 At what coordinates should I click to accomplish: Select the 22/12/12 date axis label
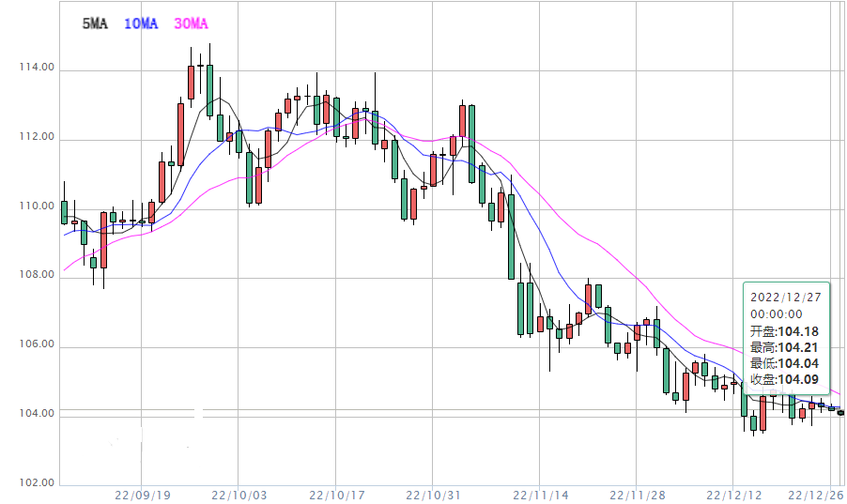[733, 496]
